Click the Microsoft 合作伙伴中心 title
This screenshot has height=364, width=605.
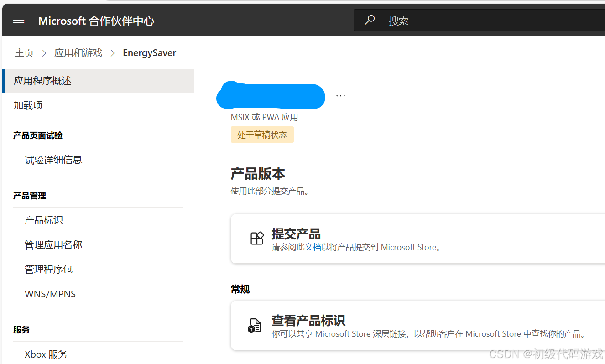pyautogui.click(x=96, y=21)
